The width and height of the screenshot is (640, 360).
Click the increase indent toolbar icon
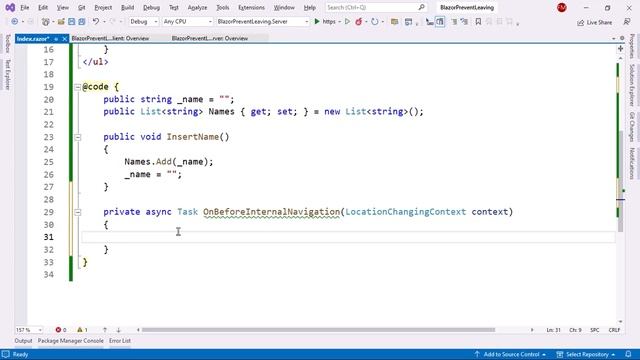coord(464,22)
